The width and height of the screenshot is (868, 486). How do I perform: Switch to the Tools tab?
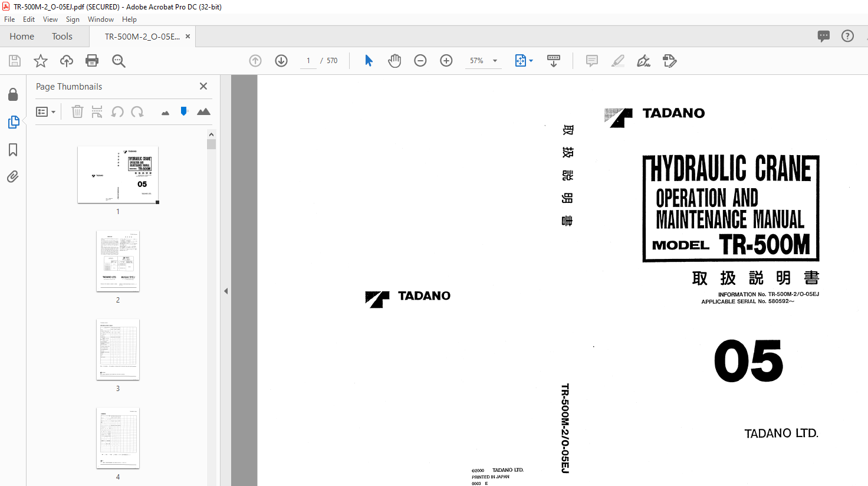click(62, 36)
